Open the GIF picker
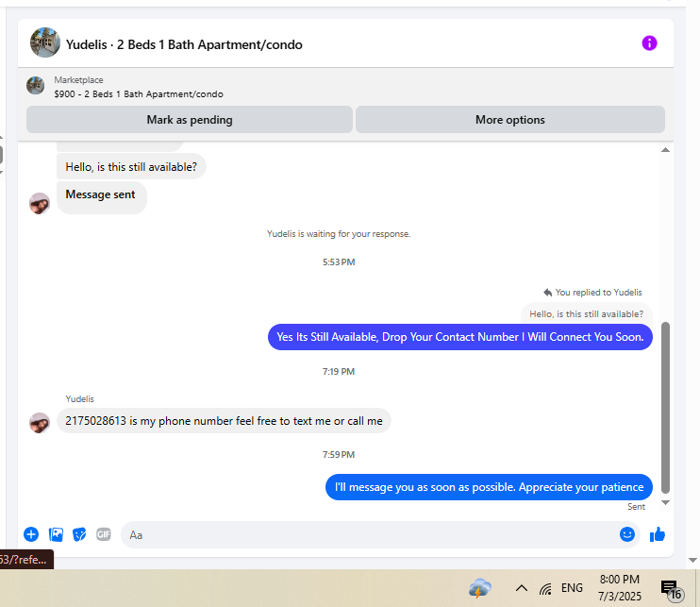This screenshot has height=607, width=700. click(x=103, y=534)
